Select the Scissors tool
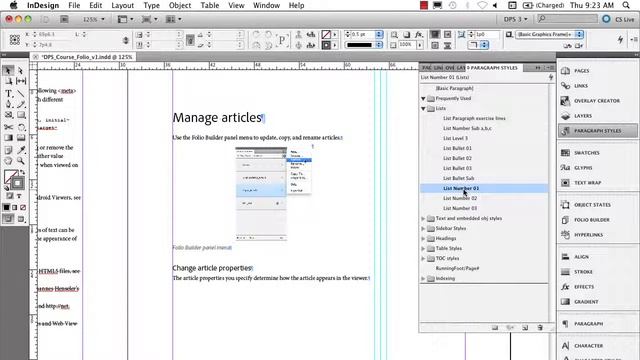 (x=8, y=127)
